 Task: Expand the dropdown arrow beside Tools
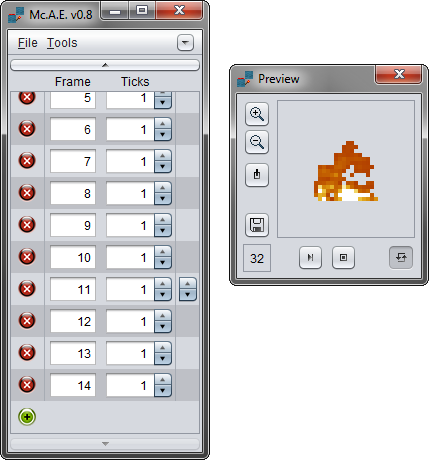tap(185, 43)
